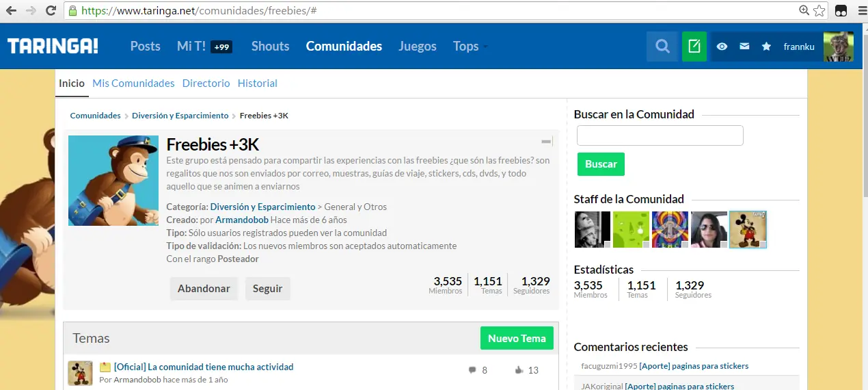Bookmark this page with the star icon
Image resolution: width=868 pixels, height=390 pixels.
point(819,11)
